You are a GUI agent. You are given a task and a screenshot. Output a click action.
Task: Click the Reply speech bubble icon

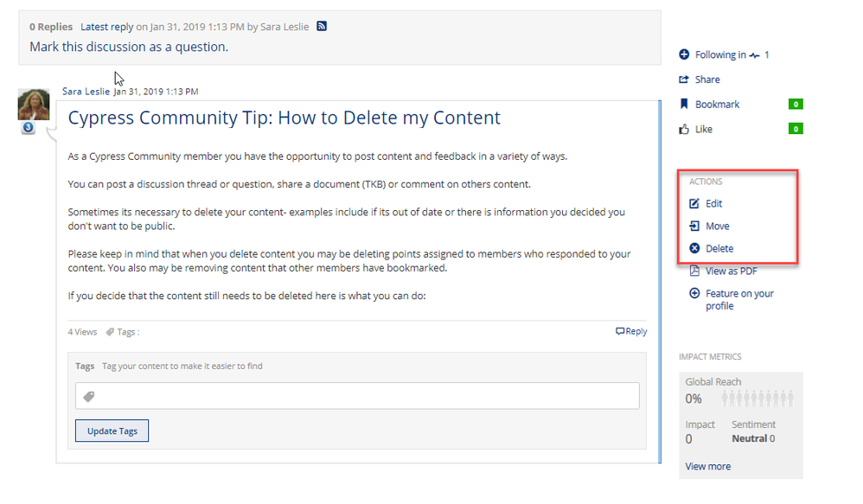click(x=620, y=331)
